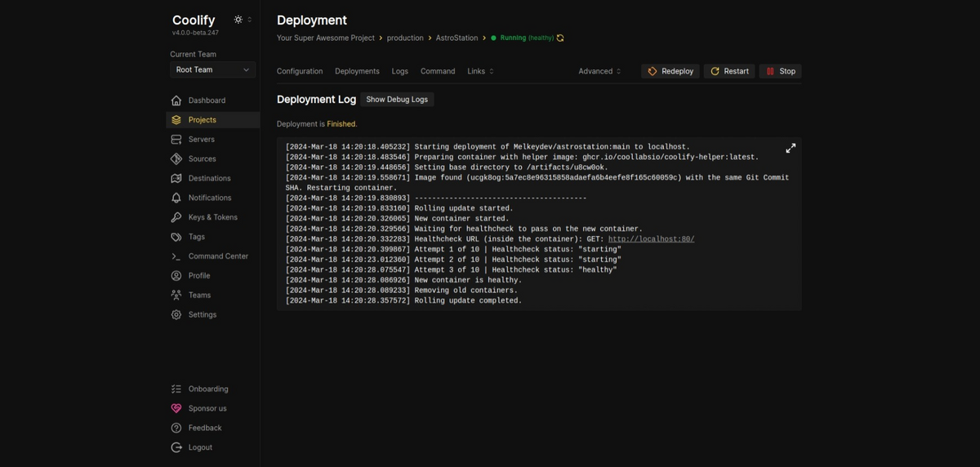Click the Sources git icon
The width and height of the screenshot is (980, 467).
click(x=176, y=159)
